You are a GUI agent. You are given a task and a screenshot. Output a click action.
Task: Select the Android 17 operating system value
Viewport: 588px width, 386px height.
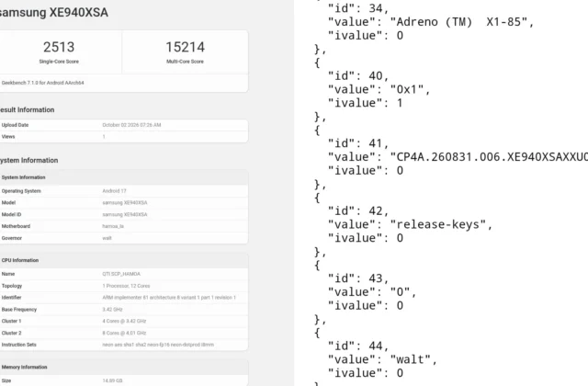pos(114,191)
